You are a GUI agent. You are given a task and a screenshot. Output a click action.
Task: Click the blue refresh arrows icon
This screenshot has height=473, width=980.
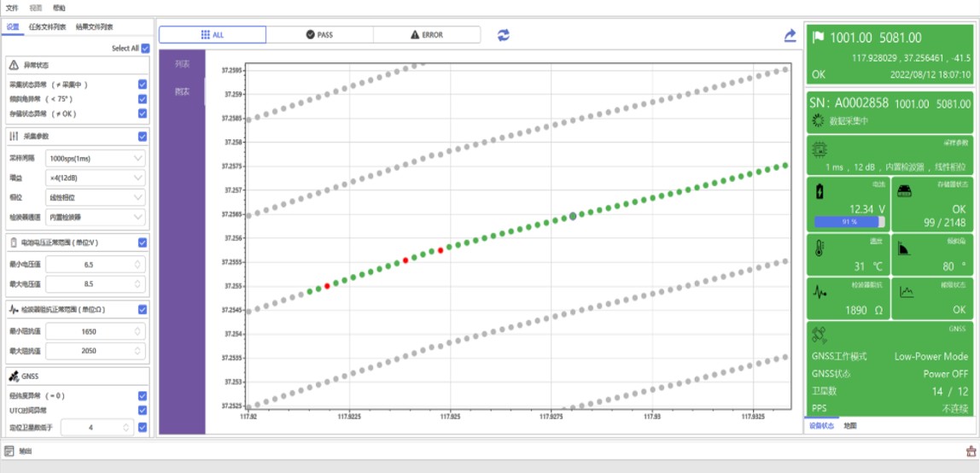pos(504,35)
